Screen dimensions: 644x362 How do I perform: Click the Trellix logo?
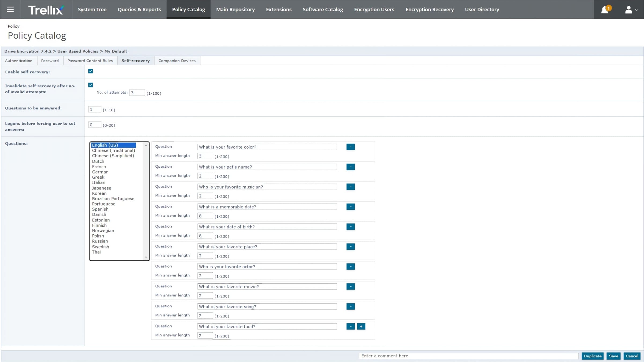[46, 10]
